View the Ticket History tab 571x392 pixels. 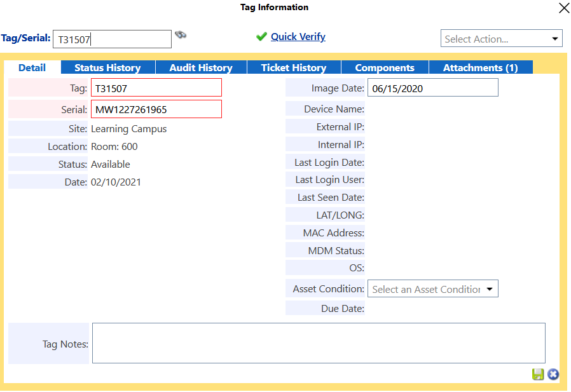tap(294, 68)
